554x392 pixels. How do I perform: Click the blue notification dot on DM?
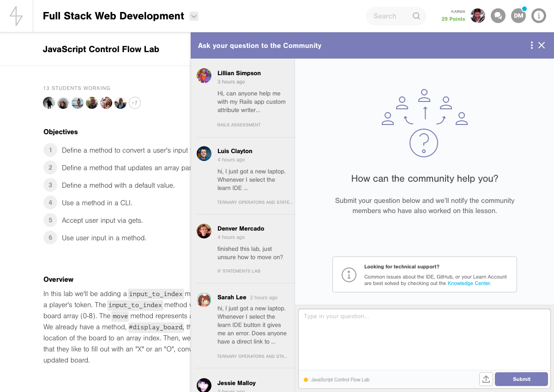(524, 8)
